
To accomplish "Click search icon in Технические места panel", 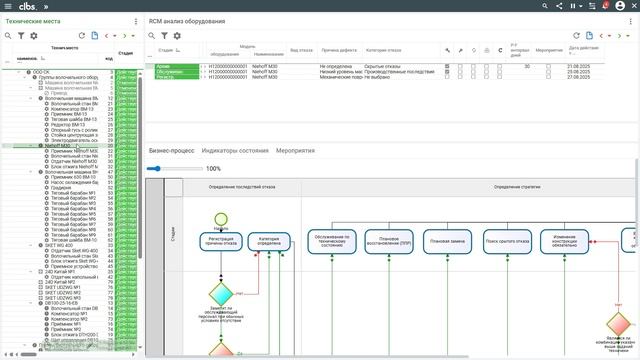I will tap(8, 36).
